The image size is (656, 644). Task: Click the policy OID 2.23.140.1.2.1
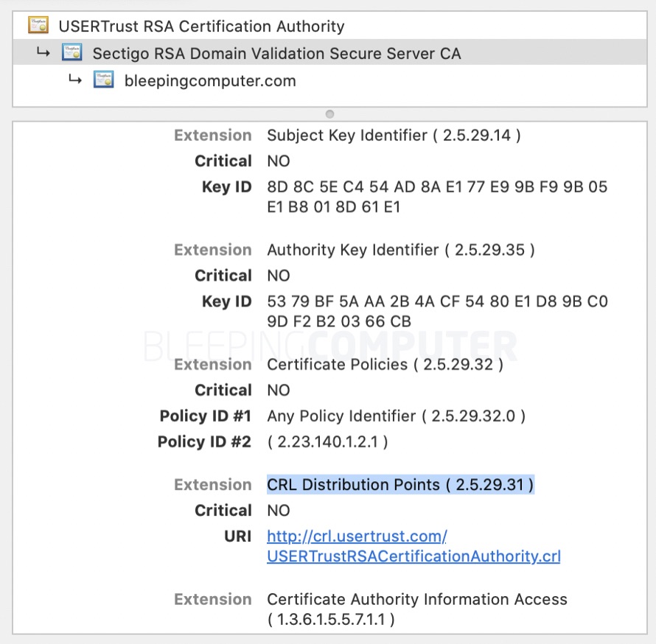click(327, 441)
